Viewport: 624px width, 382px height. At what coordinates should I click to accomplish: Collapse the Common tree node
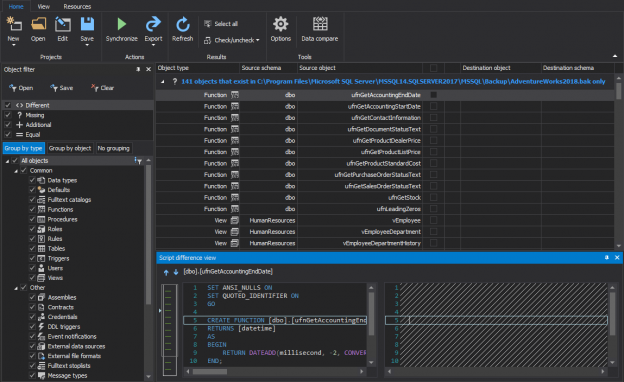click(x=16, y=171)
